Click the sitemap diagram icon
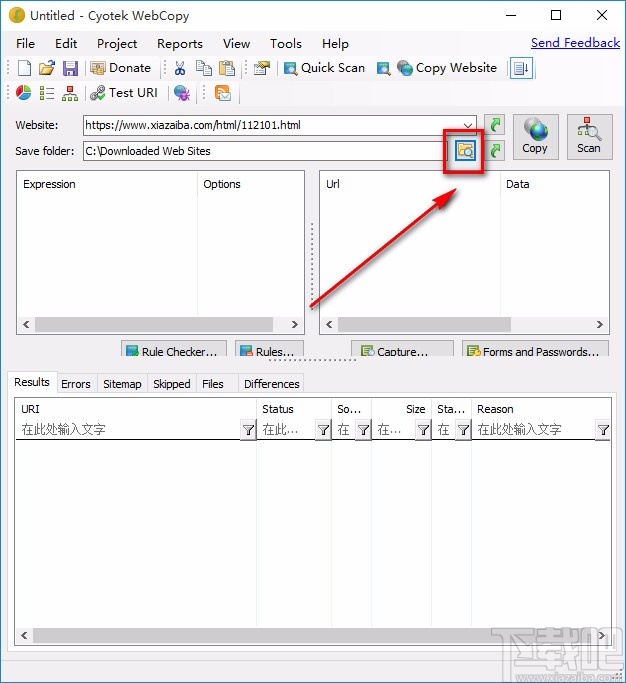Viewport: 626px width, 683px height. click(70, 93)
